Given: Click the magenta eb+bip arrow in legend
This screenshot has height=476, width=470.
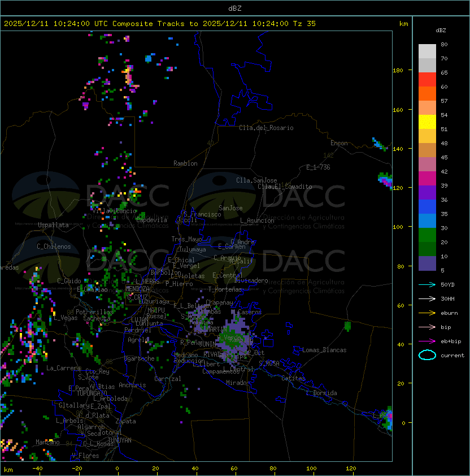Looking at the screenshot, I should point(427,341).
